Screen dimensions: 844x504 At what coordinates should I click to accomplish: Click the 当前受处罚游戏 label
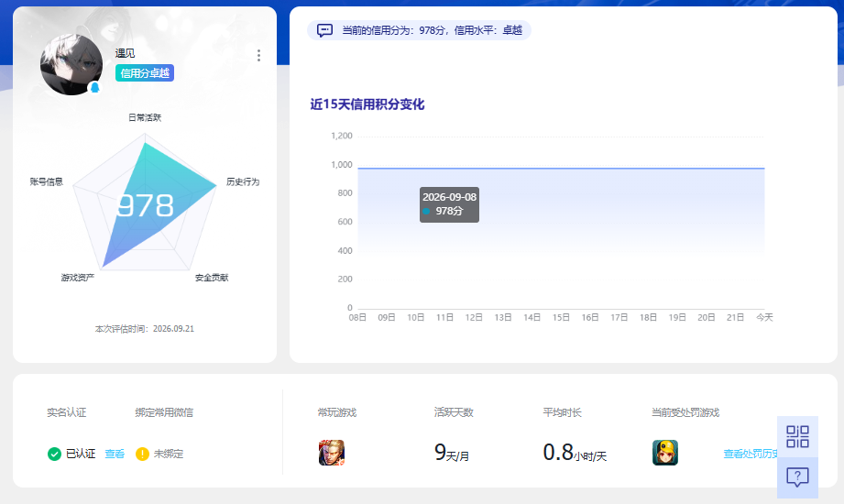point(685,412)
